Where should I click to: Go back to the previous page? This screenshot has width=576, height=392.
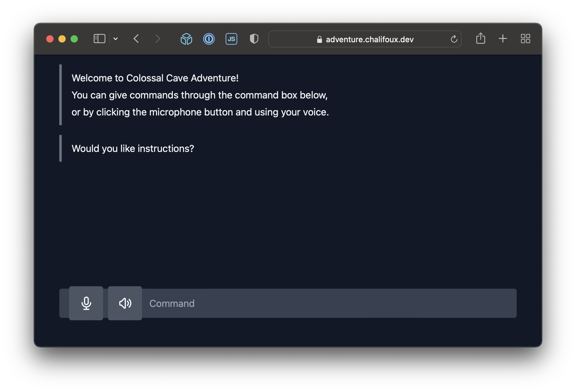136,39
